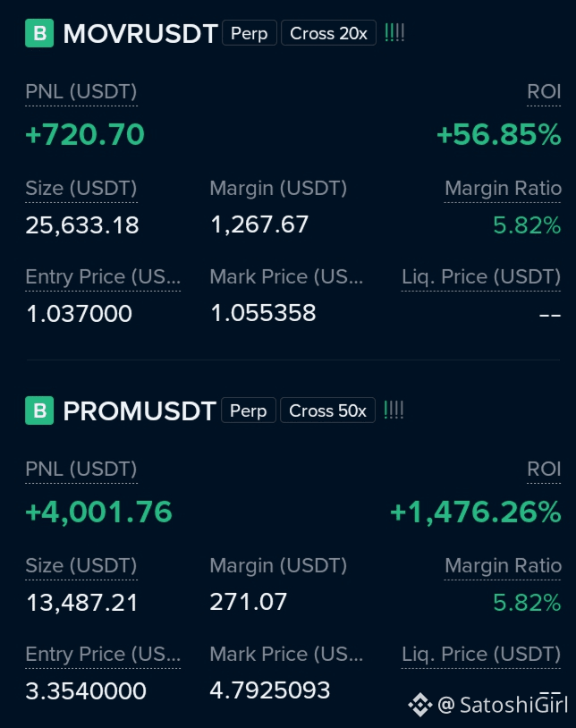
Task: Click the Cross 20x leverage tag
Action: pos(328,33)
